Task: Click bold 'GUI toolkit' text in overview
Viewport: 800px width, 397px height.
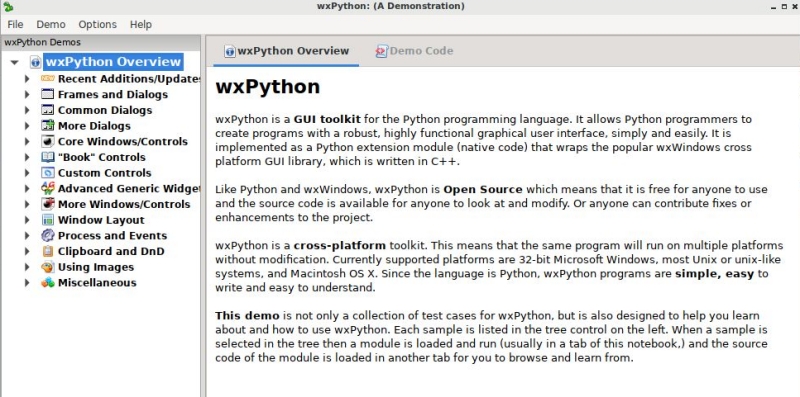Action: coord(327,119)
